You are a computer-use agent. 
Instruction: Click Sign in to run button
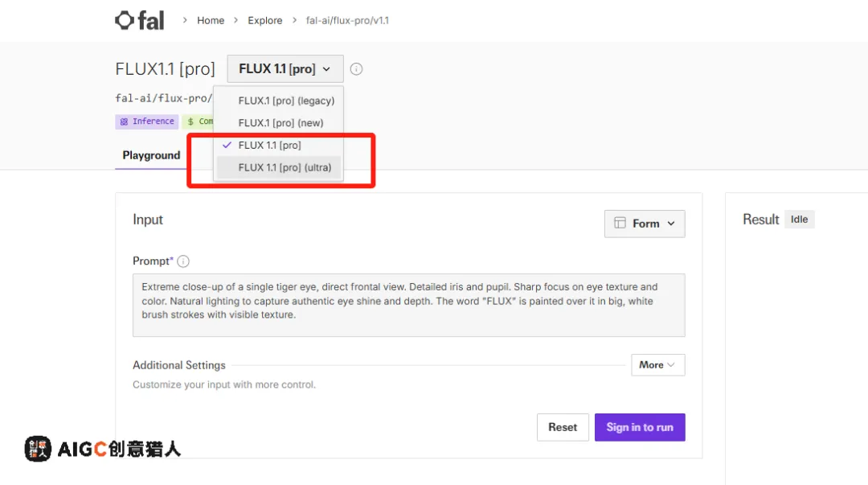(640, 427)
